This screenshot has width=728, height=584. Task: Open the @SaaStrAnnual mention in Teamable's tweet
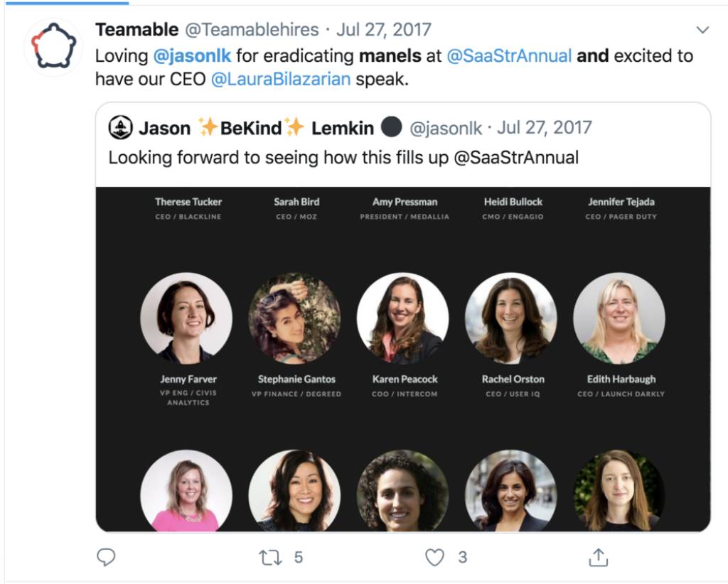(508, 55)
